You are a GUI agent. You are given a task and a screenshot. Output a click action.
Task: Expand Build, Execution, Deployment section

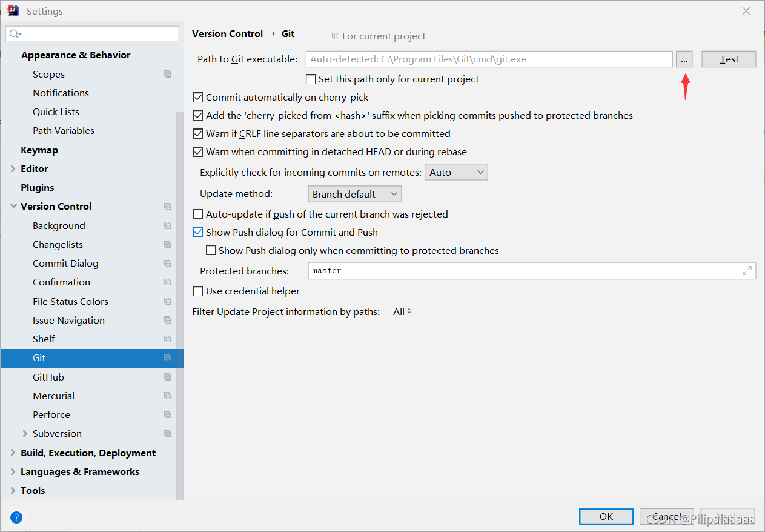click(x=13, y=453)
